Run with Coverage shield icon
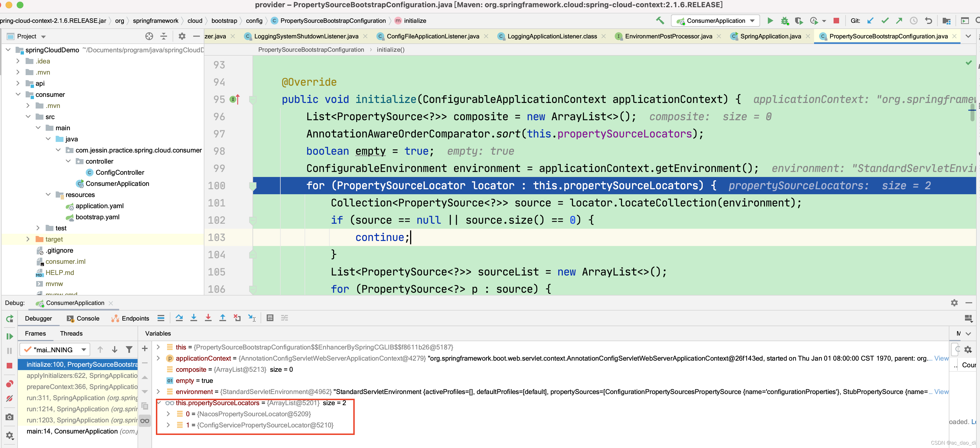The height and width of the screenshot is (448, 980). 798,21
